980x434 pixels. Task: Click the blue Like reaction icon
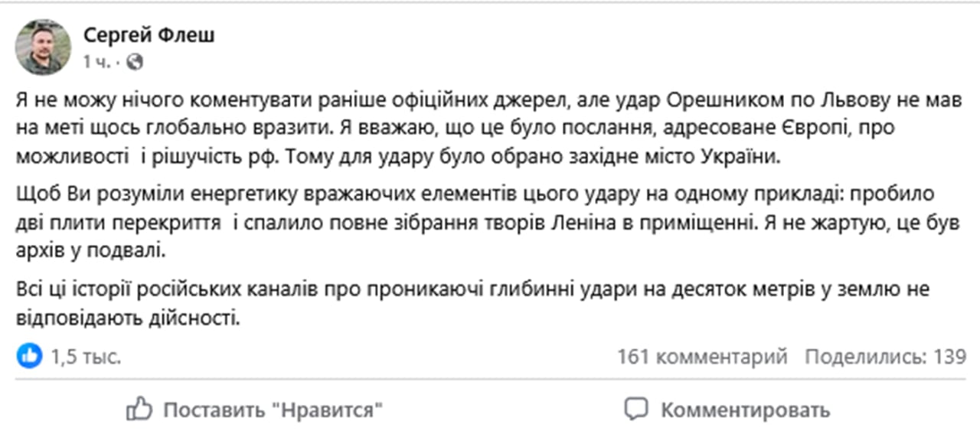(30, 356)
